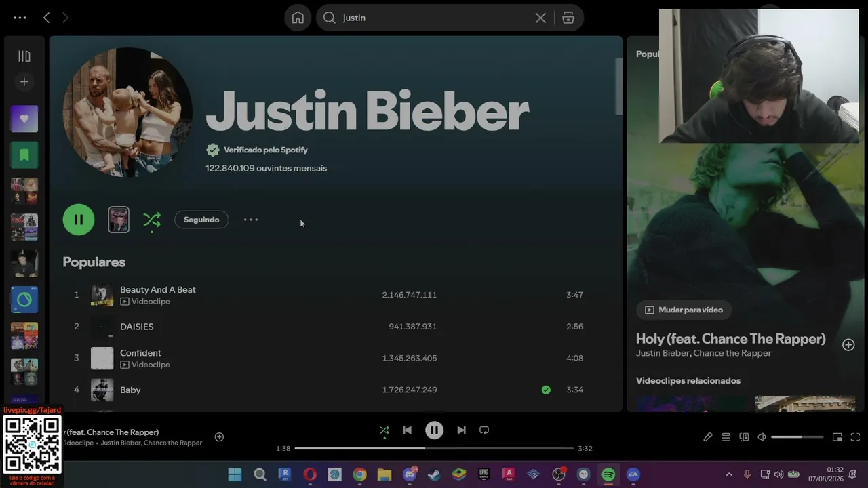Open the artist pick thumbnail next to play
The width and height of the screenshot is (868, 488).
pos(119,220)
